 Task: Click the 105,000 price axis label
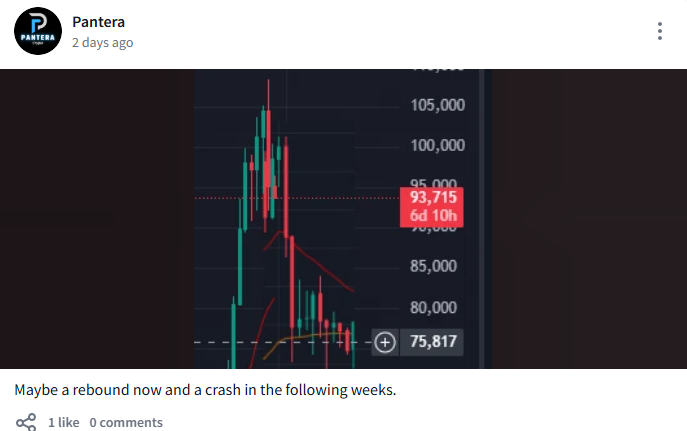[x=438, y=105]
